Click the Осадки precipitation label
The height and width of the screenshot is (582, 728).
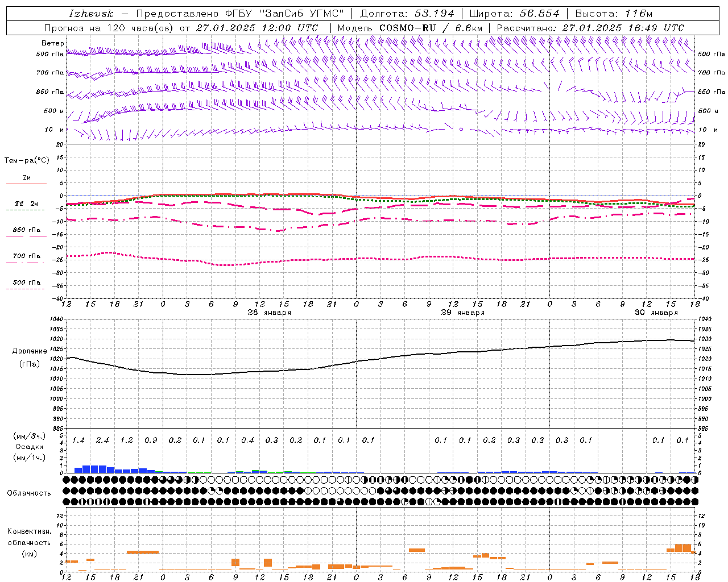tap(30, 447)
